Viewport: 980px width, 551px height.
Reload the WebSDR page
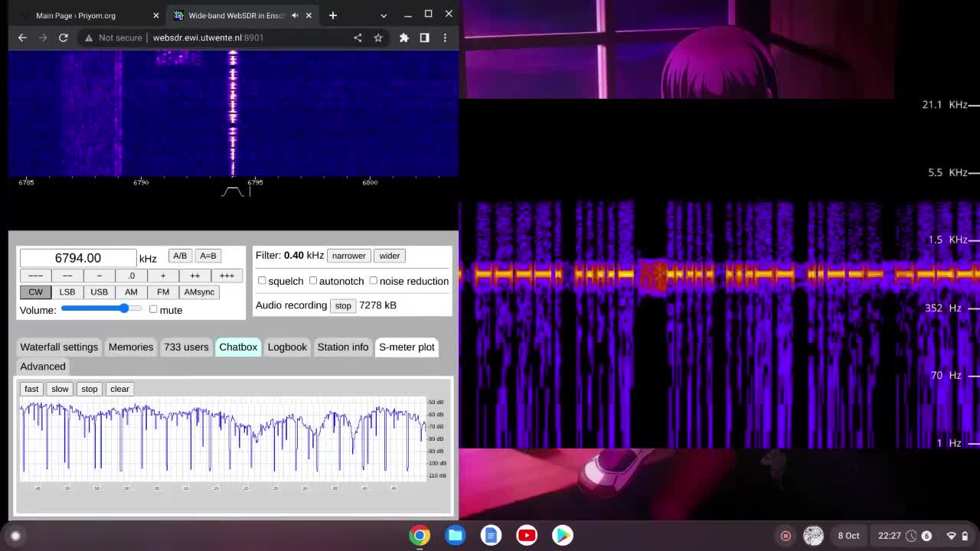click(64, 37)
